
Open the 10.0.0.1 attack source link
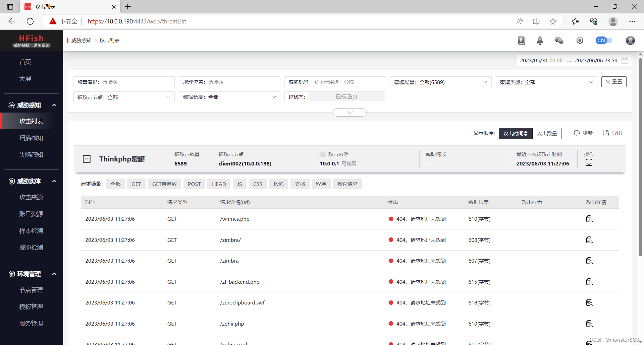click(329, 164)
